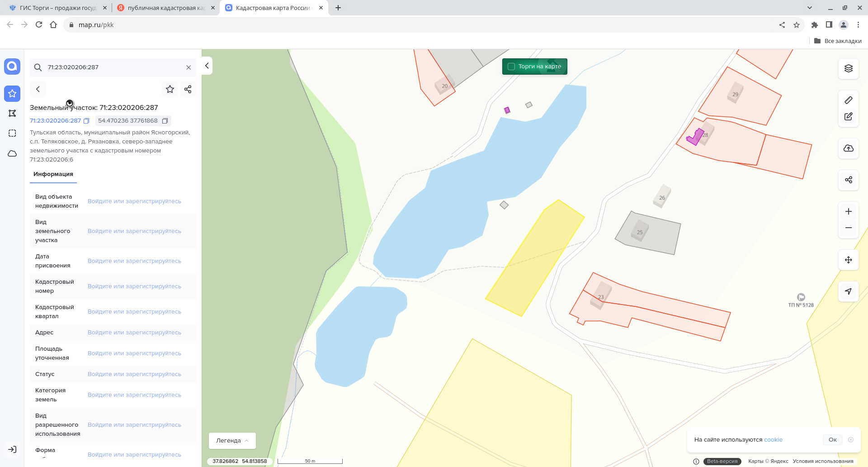Select the Информация tab

(53, 174)
